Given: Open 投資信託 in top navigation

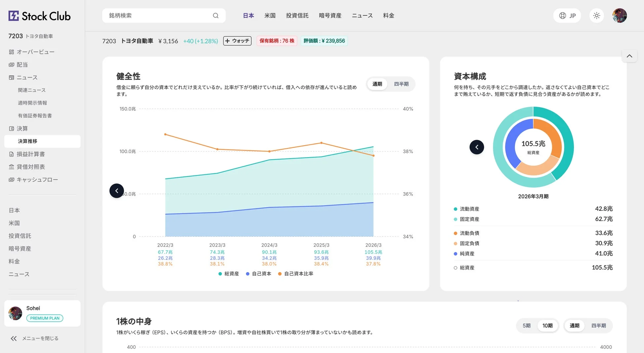Looking at the screenshot, I should (x=297, y=16).
